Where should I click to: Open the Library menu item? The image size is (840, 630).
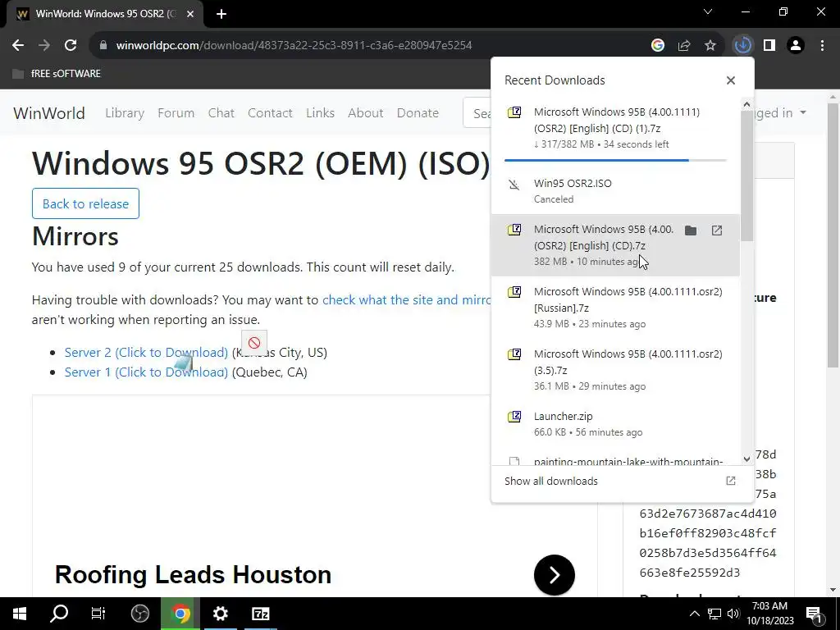pos(125,113)
